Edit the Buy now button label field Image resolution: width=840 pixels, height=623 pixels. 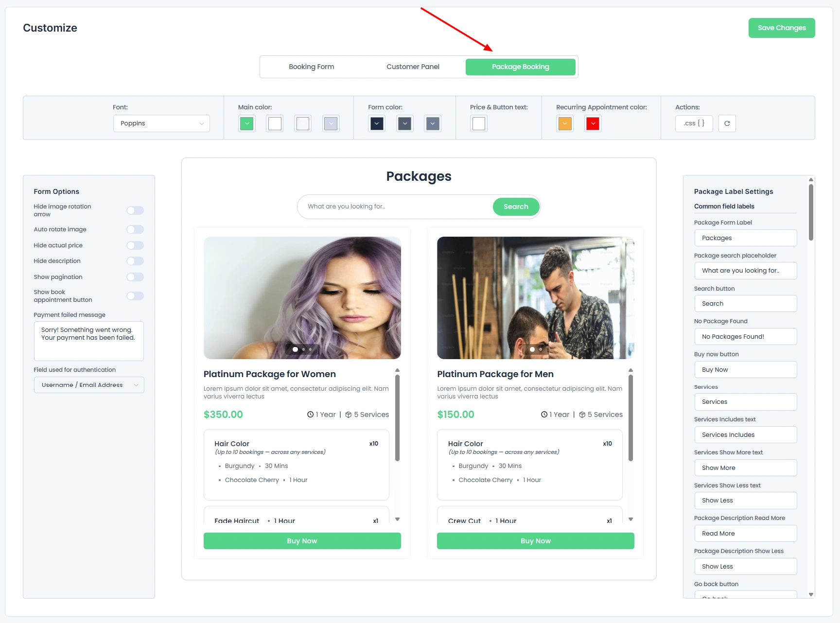746,370
